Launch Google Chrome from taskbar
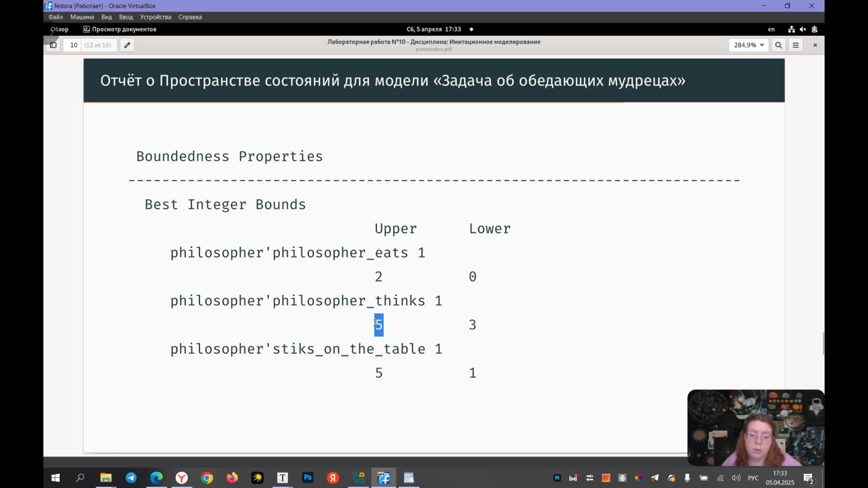Viewport: 868px width, 488px height. coord(207,478)
